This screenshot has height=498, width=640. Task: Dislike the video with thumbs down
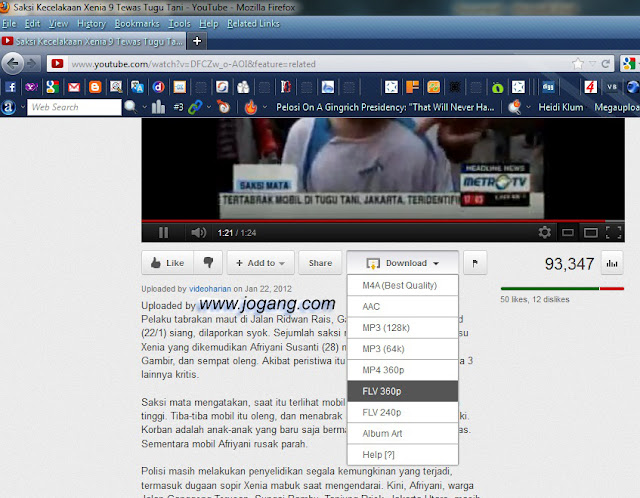point(208,263)
